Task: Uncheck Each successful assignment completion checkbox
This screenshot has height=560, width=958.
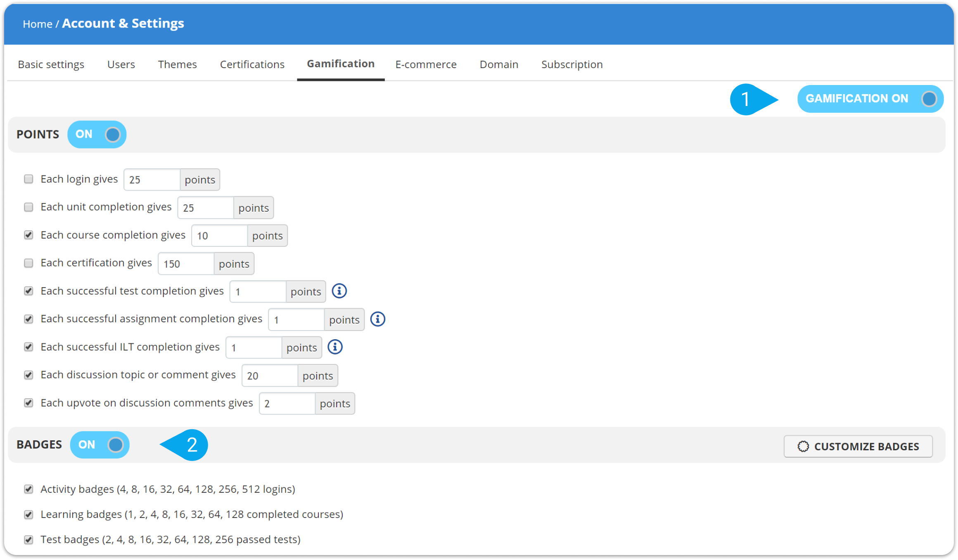Action: [x=28, y=319]
